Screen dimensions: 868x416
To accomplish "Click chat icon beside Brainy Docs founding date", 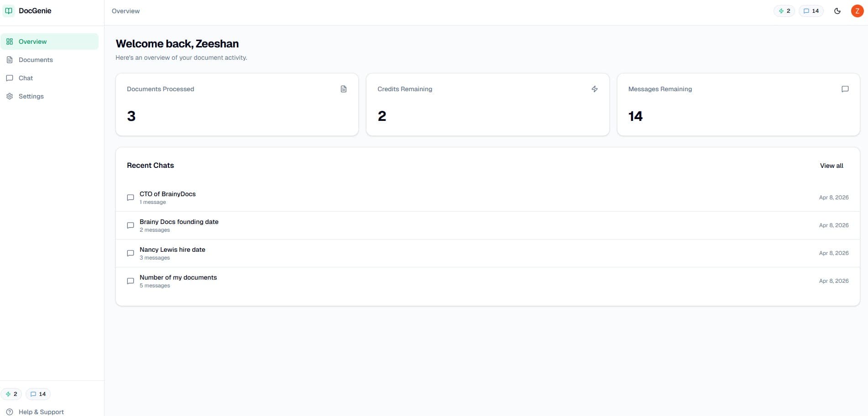I will click(x=131, y=225).
